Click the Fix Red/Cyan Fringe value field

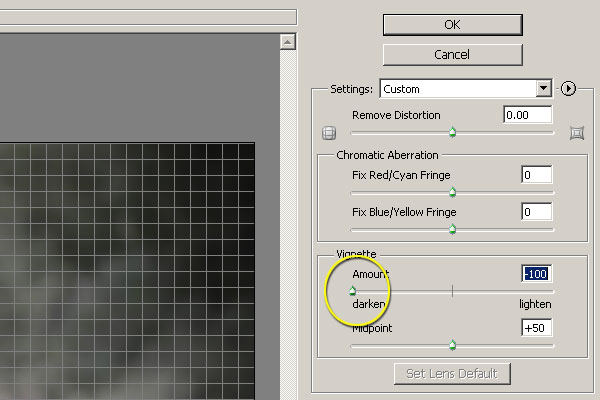click(x=536, y=175)
